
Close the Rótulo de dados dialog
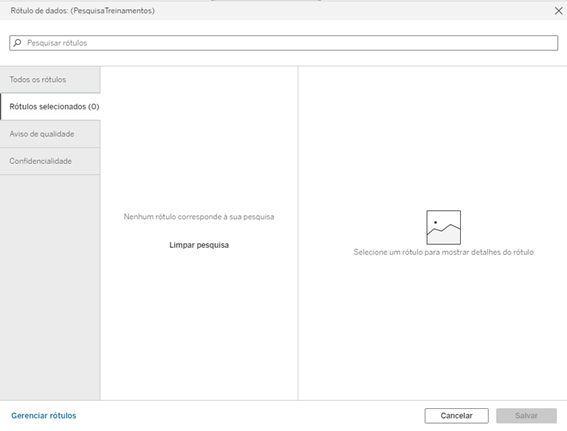point(558,11)
